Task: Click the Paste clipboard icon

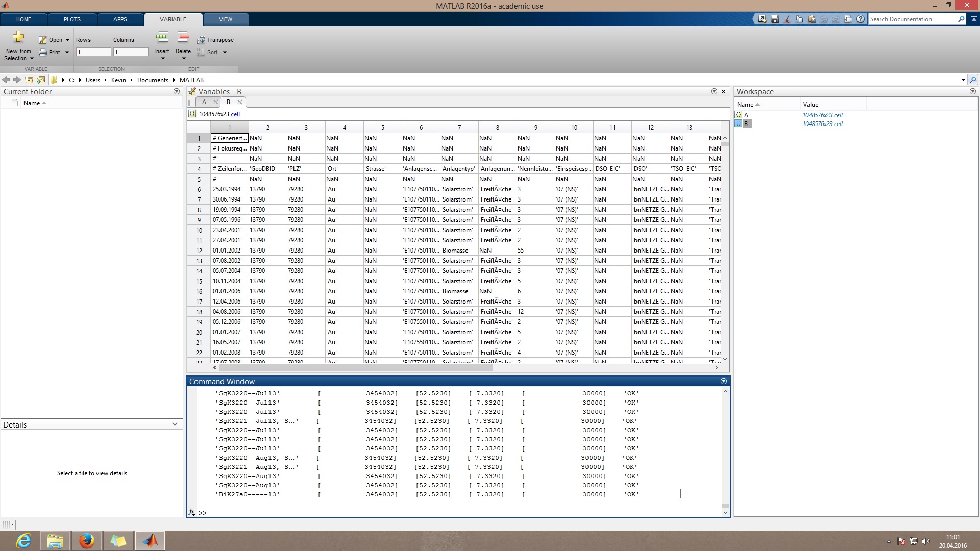Action: [x=812, y=19]
